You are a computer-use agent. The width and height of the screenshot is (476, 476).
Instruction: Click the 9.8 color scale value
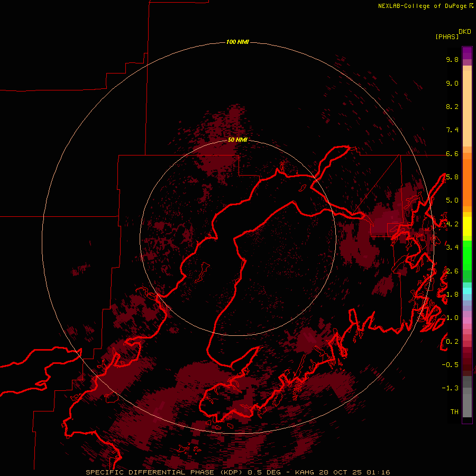(452, 59)
